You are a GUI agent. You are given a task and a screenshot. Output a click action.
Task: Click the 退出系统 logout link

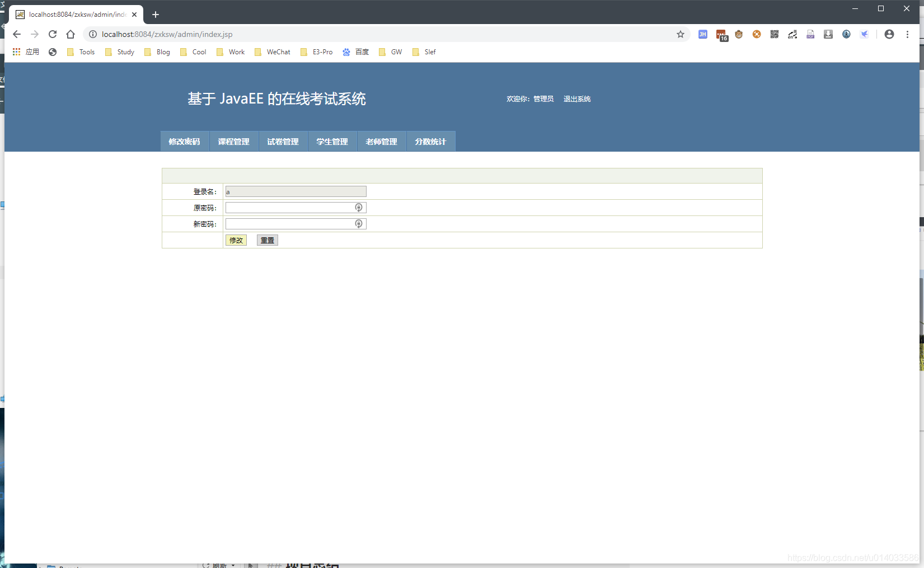577,99
